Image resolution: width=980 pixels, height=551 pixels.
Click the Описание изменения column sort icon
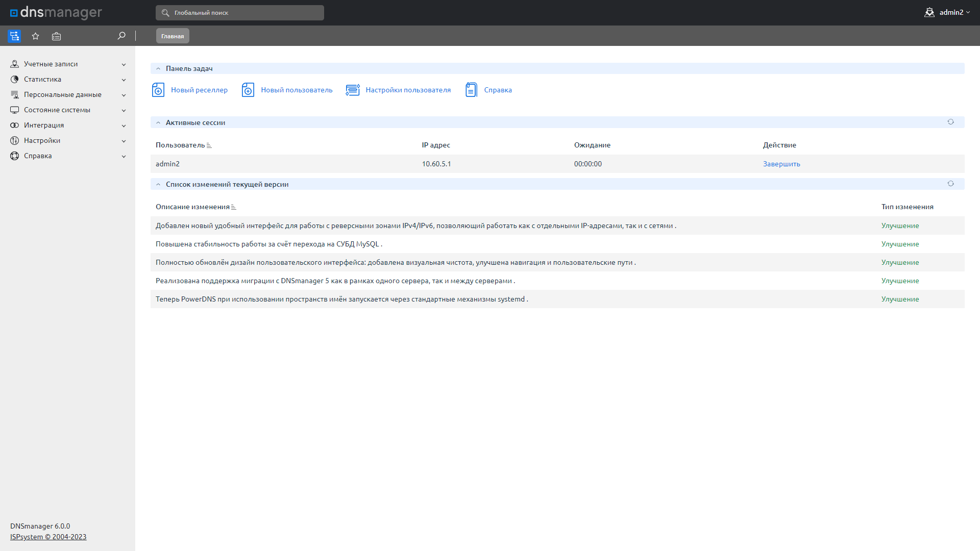pos(234,208)
